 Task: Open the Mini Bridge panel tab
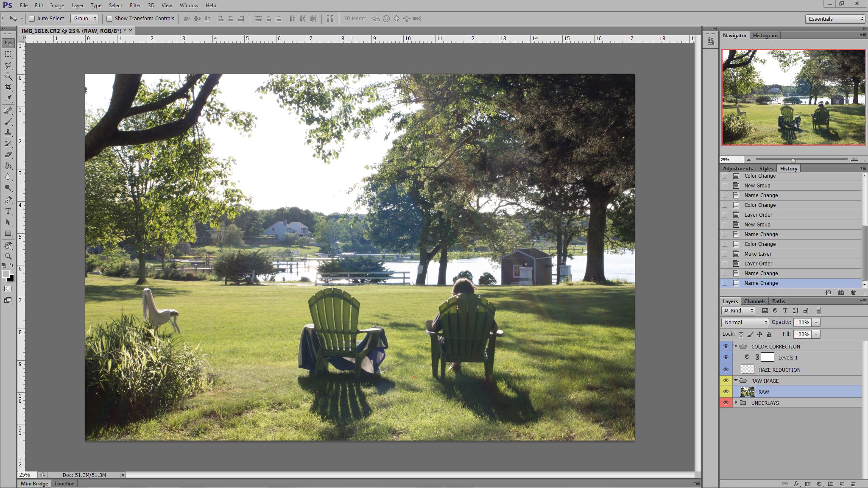point(34,483)
